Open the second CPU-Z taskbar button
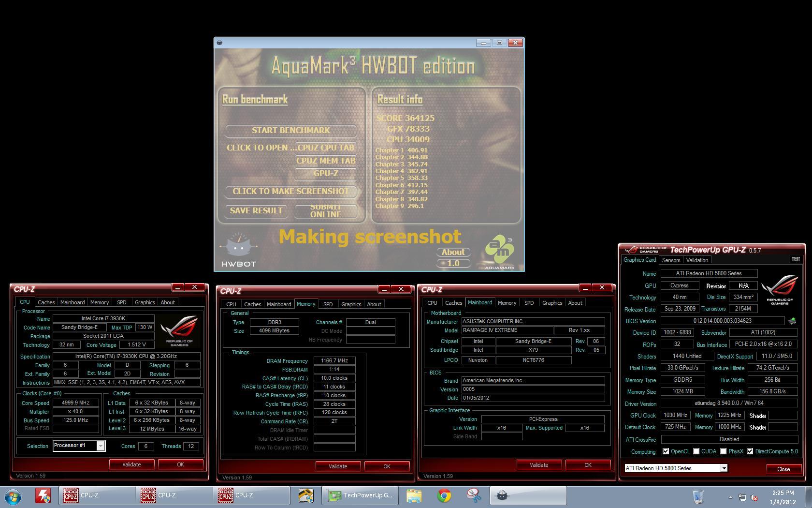 pyautogui.click(x=174, y=495)
